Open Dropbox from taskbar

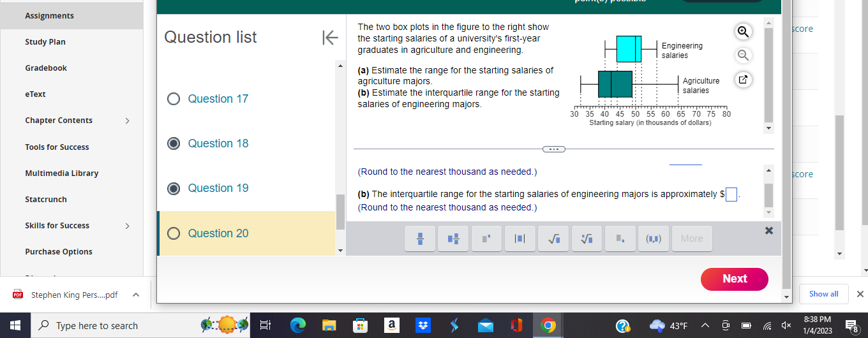[x=423, y=326]
